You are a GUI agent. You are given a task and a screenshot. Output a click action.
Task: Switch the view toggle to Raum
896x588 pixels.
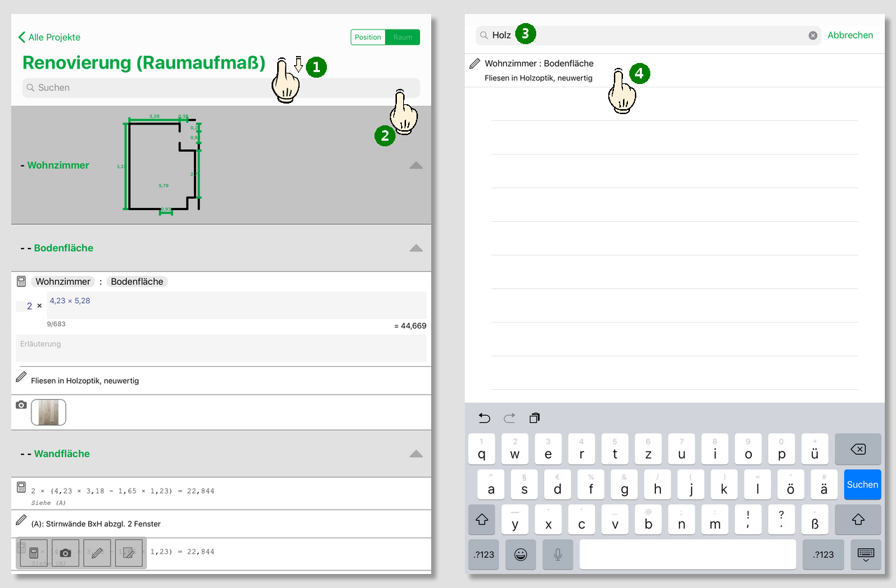[402, 37]
